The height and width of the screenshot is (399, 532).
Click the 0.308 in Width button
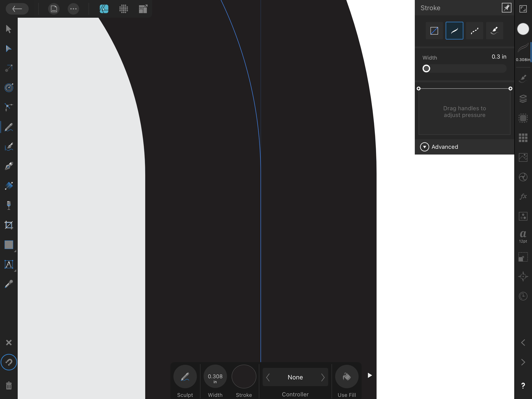click(x=215, y=377)
